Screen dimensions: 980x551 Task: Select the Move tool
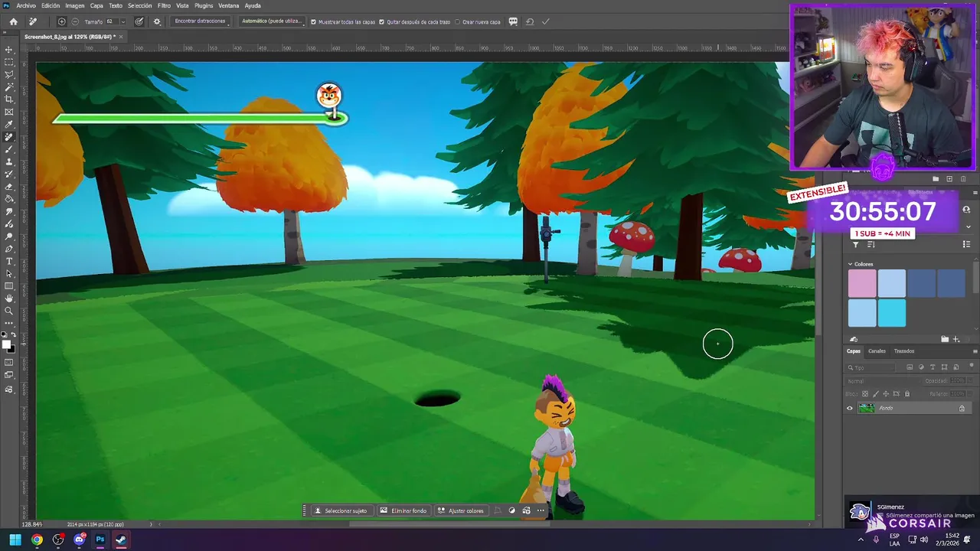[x=9, y=50]
